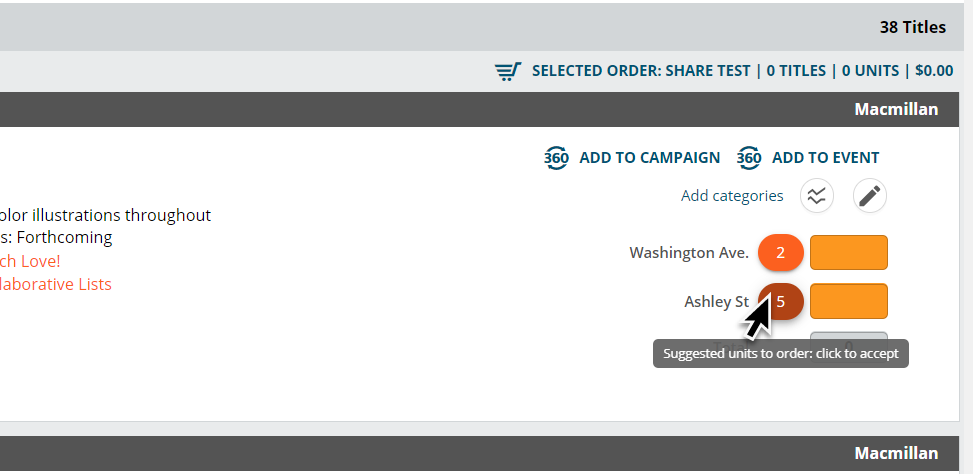Click the upper Macmillan publisher header bar
973x474 pixels.
(x=480, y=110)
